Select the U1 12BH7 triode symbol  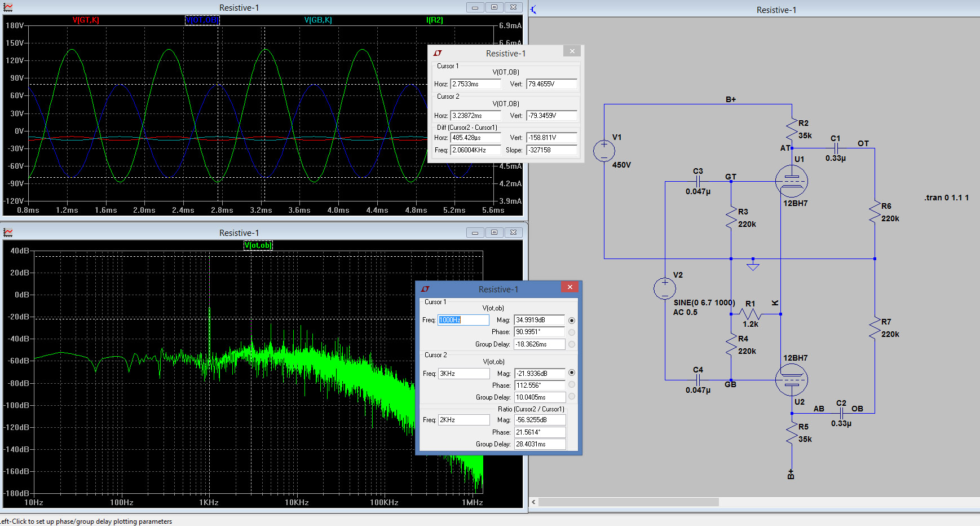point(792,181)
